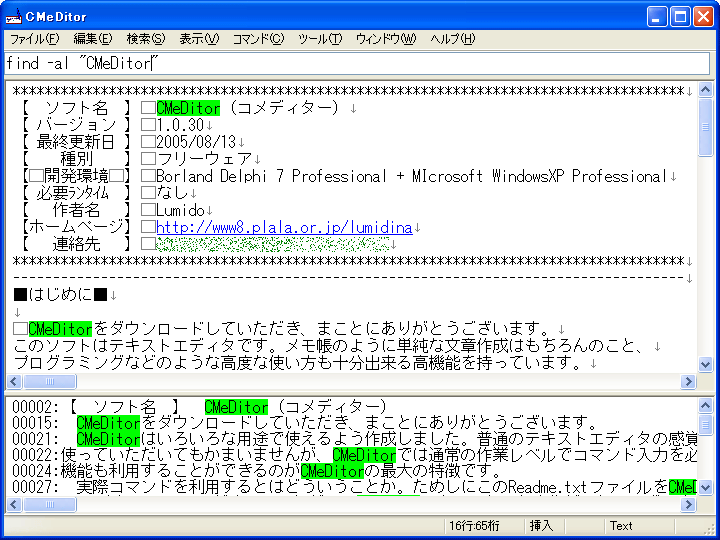The height and width of the screenshot is (540, 720).
Task: Click editor vertical scrollbar down arrow
Action: (705, 365)
